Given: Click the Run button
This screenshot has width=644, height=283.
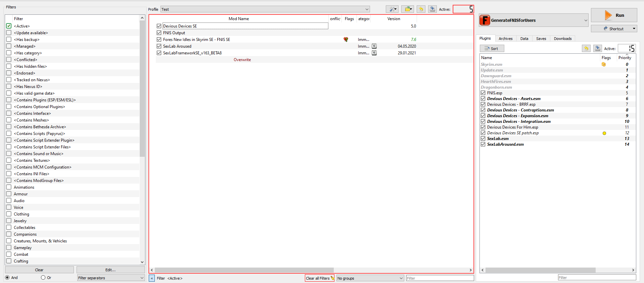Looking at the screenshot, I should pyautogui.click(x=614, y=15).
